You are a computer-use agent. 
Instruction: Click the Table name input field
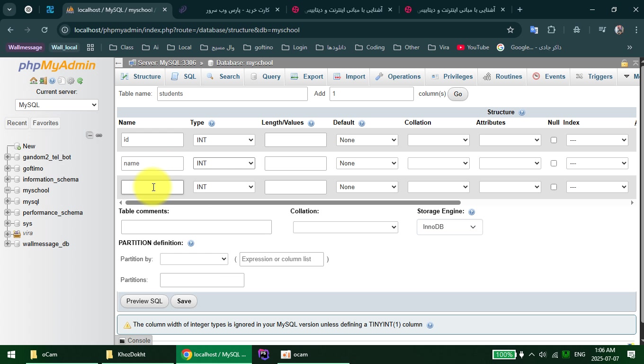pos(233,94)
